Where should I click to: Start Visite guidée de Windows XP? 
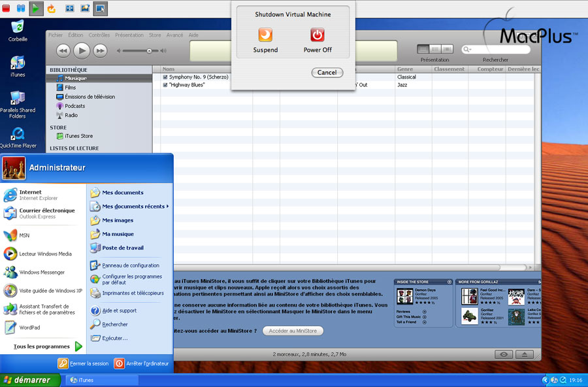click(42, 290)
